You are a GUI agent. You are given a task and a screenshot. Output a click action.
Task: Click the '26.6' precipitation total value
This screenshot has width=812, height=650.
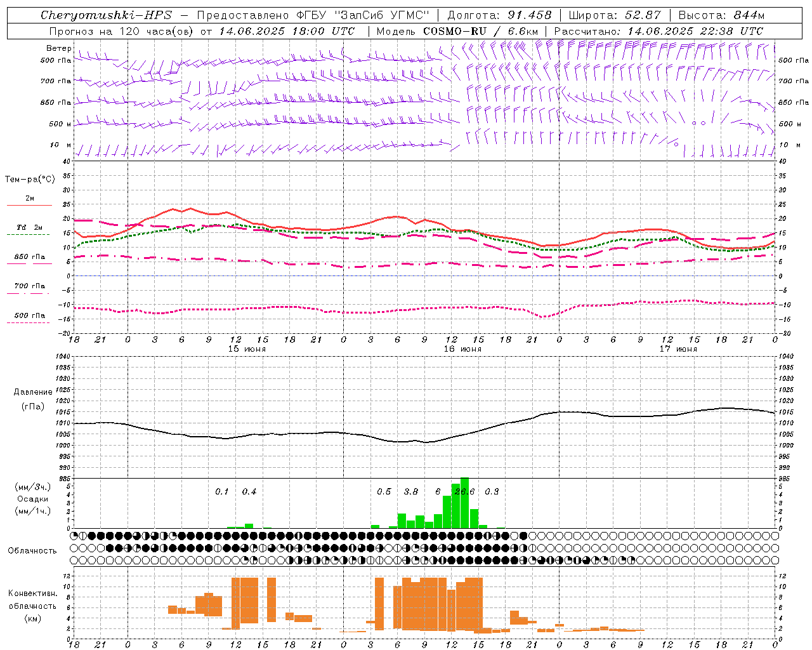coord(464,492)
